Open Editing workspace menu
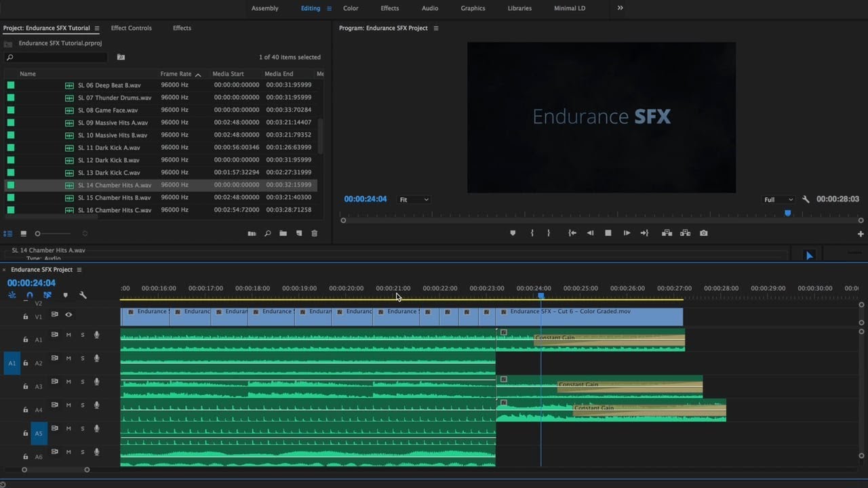The height and width of the screenshot is (488, 868). click(330, 9)
